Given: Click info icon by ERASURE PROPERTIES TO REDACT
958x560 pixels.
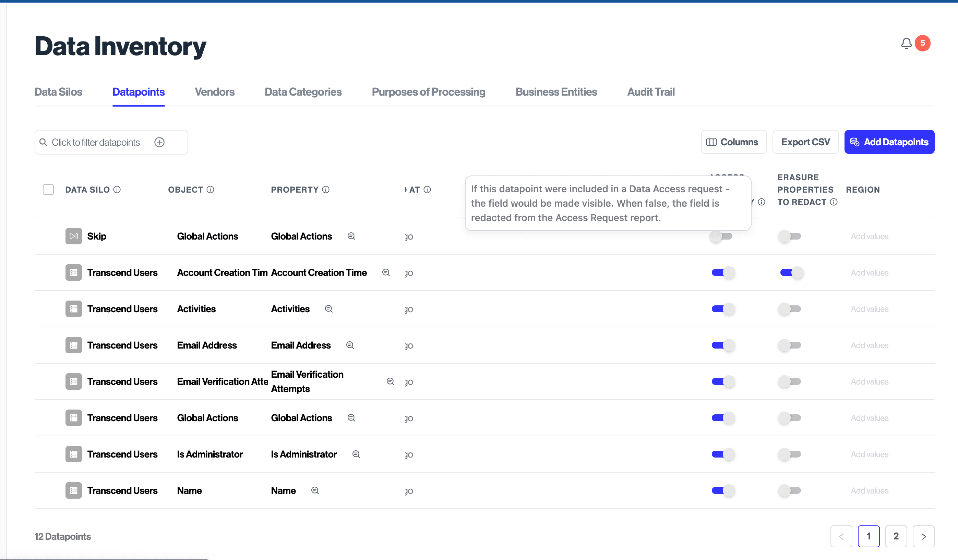Looking at the screenshot, I should [x=834, y=202].
